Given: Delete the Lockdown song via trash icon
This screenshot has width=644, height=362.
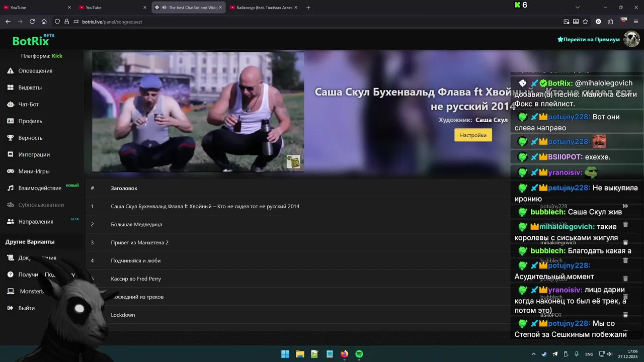Looking at the screenshot, I should point(625,315).
